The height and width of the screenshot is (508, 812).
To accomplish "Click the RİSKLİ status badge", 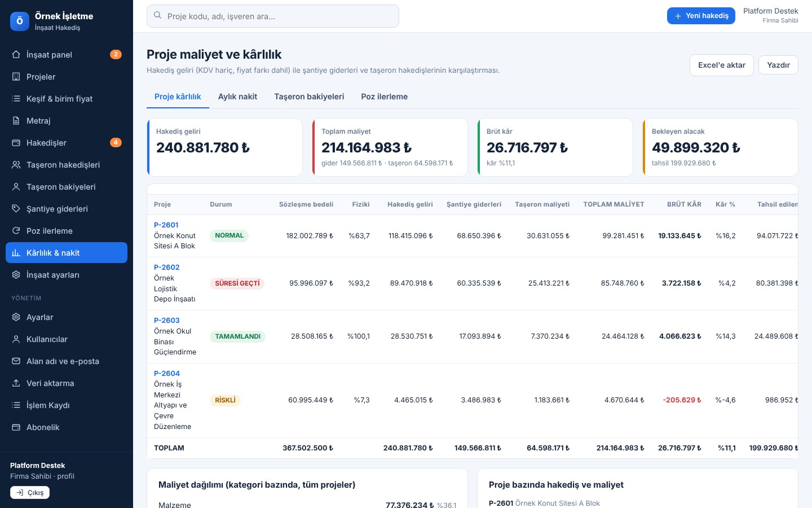I will click(225, 400).
